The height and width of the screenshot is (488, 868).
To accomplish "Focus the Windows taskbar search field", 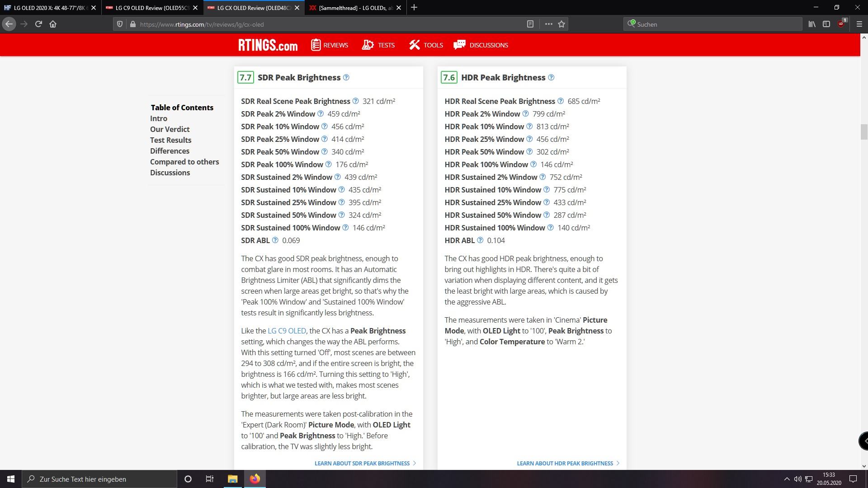I will (99, 479).
